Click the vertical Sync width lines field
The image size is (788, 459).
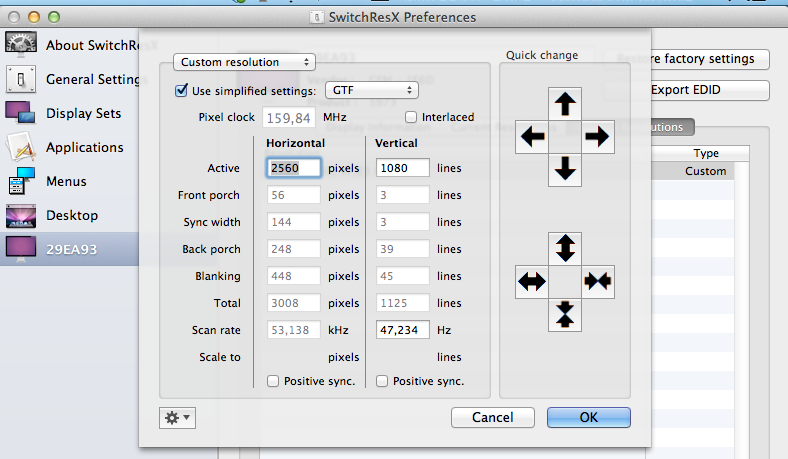point(403,222)
